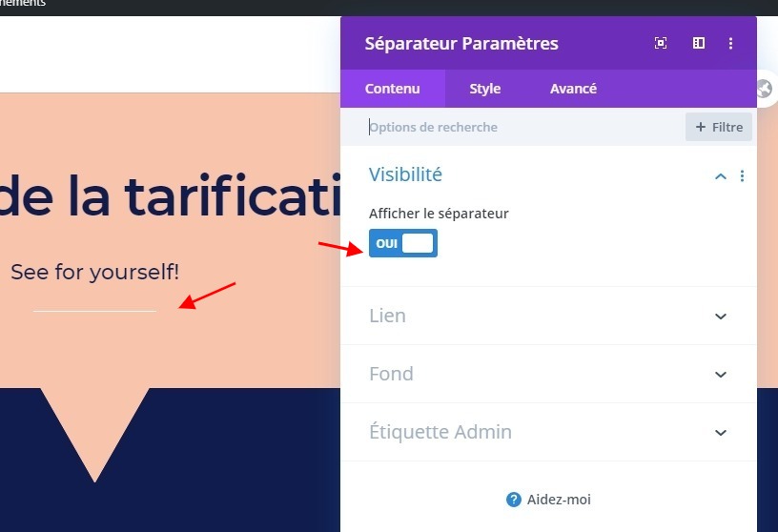Click the Filtre button
Image resolution: width=778 pixels, height=532 pixels.
point(719,127)
